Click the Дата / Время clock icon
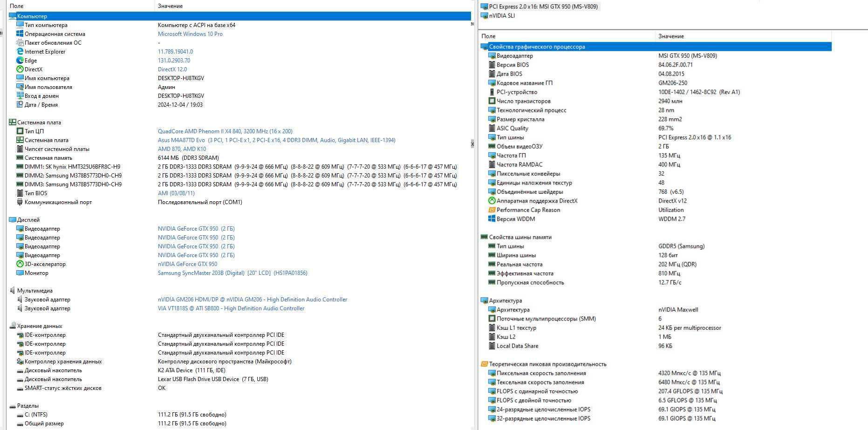868x430 pixels. pyautogui.click(x=20, y=104)
